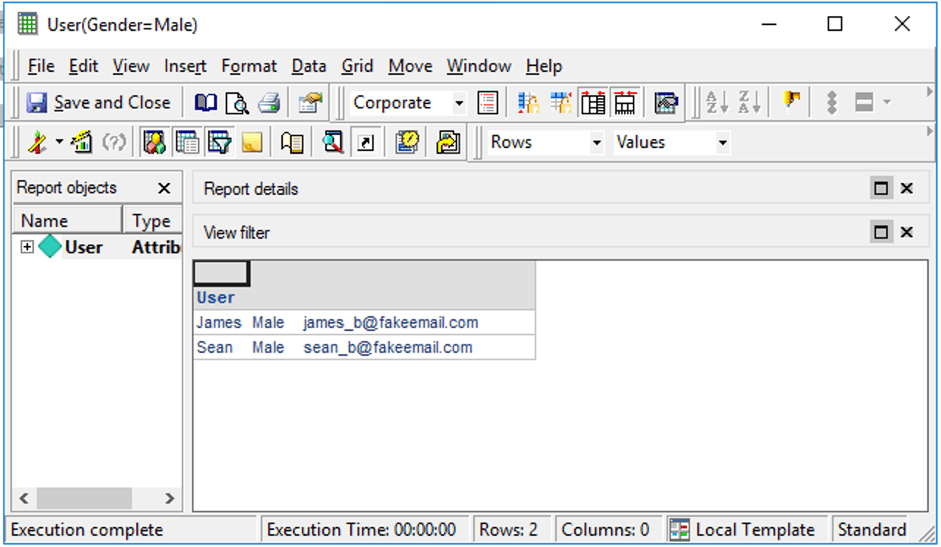941x547 pixels.
Task: Open the Rows dropdown
Action: coord(596,143)
